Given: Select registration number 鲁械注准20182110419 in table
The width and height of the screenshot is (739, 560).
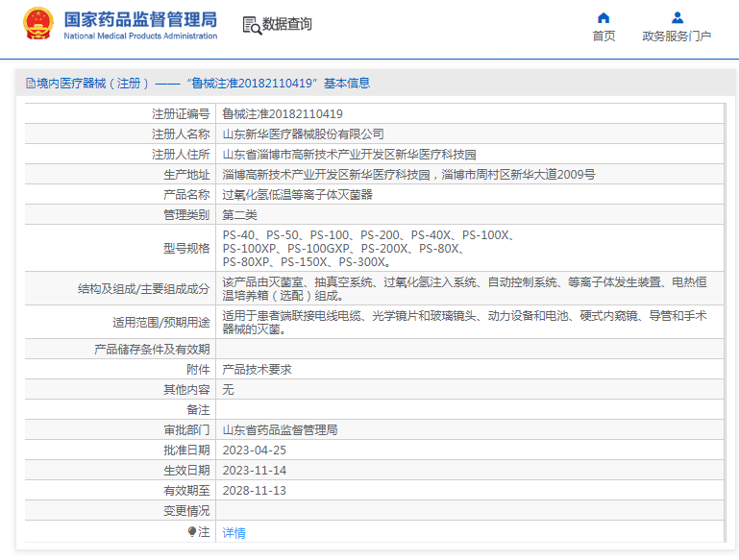Looking at the screenshot, I should pyautogui.click(x=283, y=114).
